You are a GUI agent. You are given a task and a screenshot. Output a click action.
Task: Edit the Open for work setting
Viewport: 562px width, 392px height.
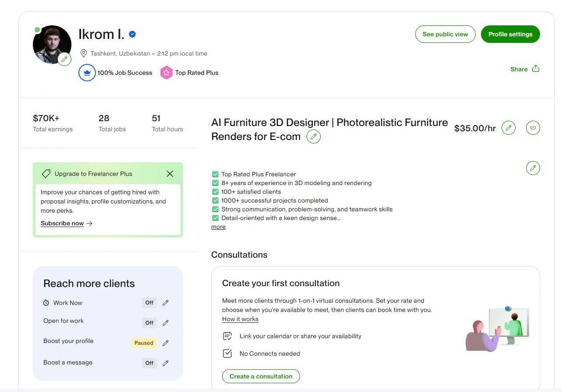coord(166,323)
